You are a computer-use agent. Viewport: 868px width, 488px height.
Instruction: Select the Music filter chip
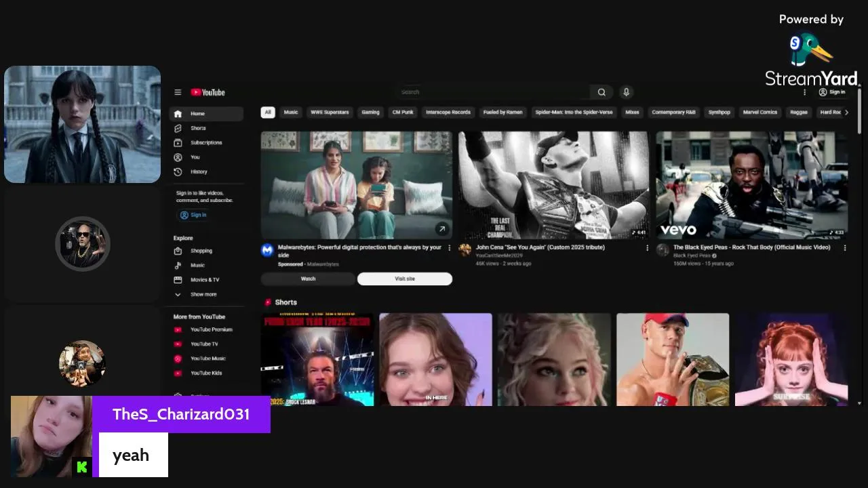point(291,112)
